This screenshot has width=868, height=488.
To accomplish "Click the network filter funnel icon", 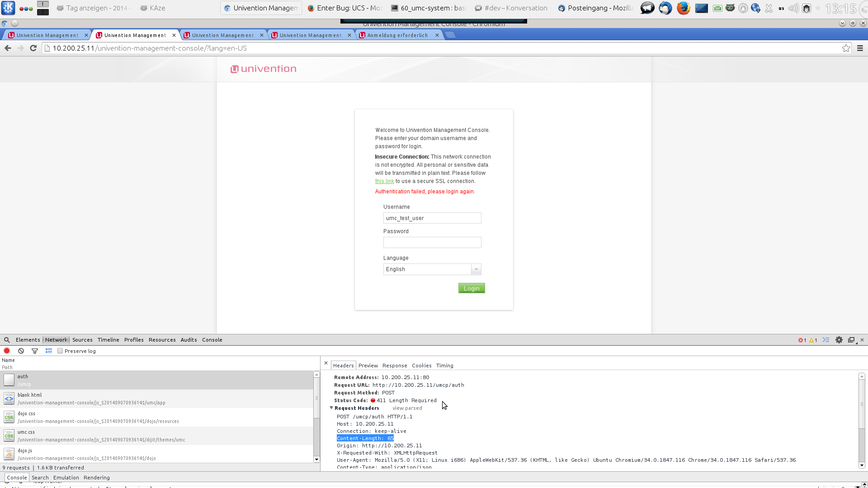I will coord(35,351).
